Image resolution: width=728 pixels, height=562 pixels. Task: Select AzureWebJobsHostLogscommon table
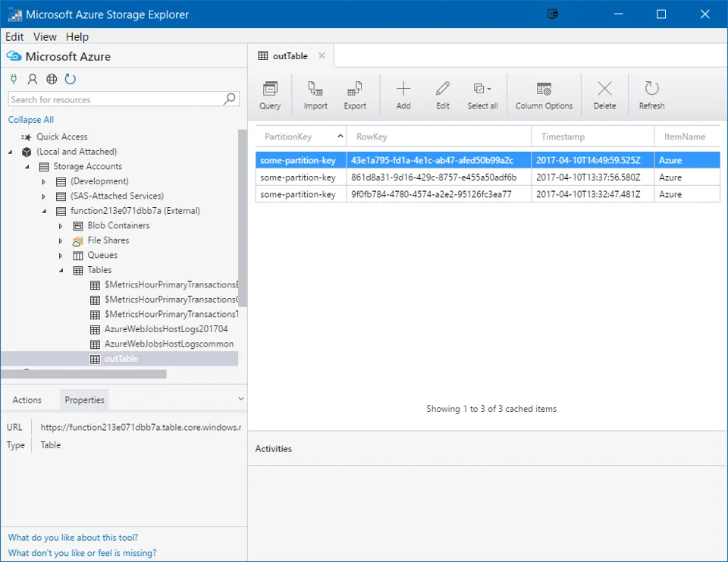point(168,344)
